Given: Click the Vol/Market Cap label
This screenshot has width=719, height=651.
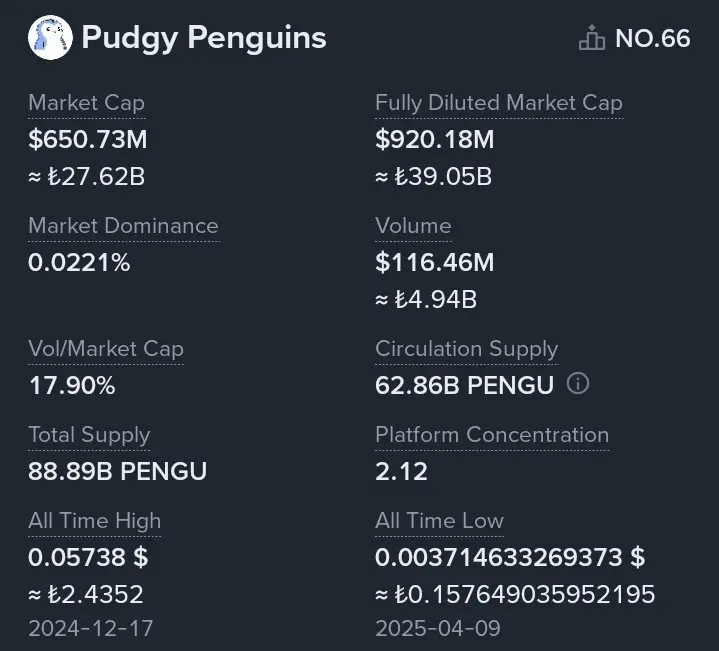Looking at the screenshot, I should (106, 349).
